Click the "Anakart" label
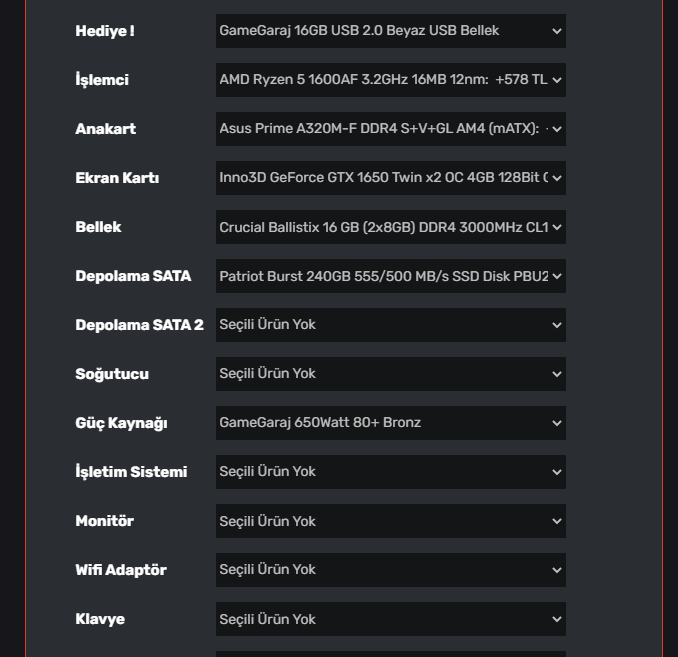Viewport: 678px width, 657px height. coord(105,129)
